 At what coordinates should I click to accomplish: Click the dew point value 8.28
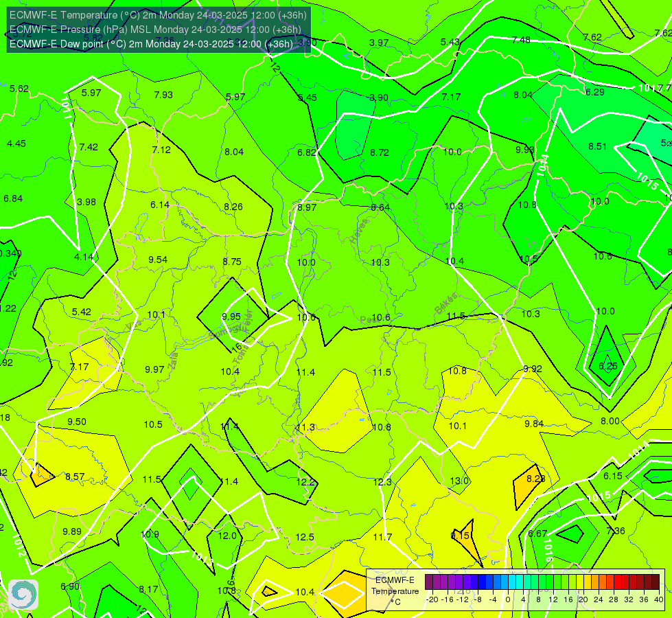click(535, 479)
